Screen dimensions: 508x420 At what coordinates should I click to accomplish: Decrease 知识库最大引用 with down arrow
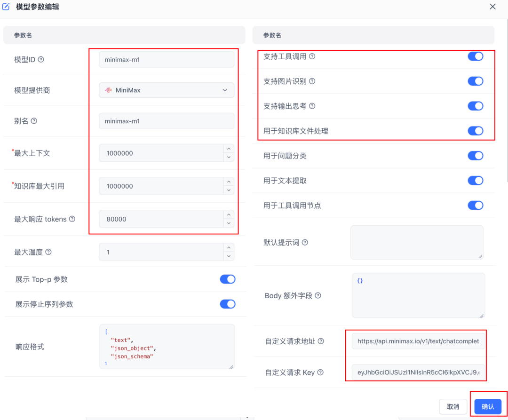pos(229,190)
